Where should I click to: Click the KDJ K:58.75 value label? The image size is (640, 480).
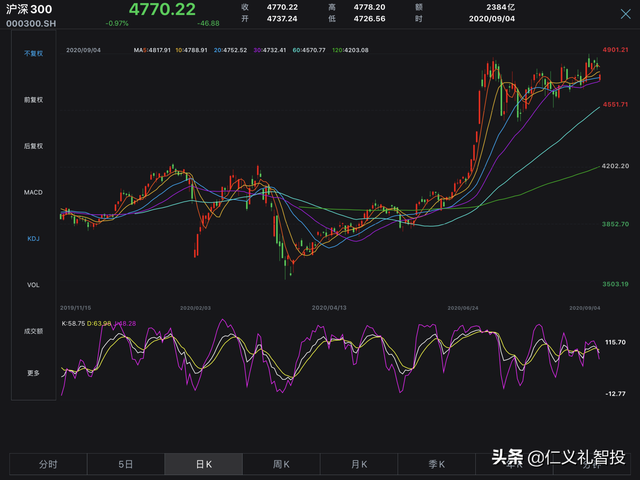(74, 323)
